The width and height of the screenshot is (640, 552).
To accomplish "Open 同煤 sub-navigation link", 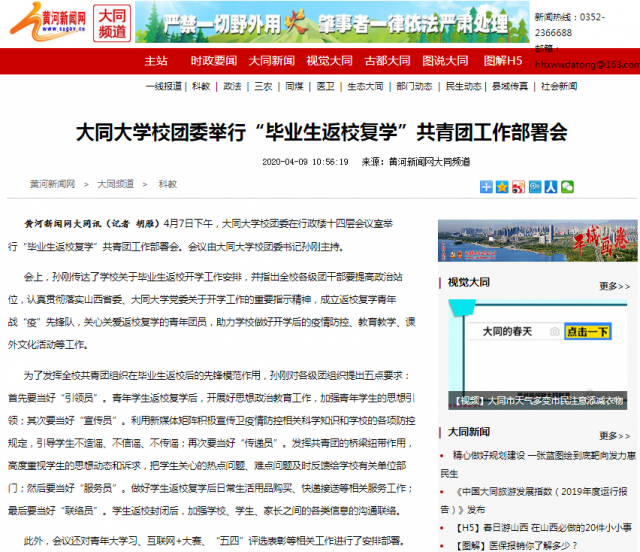I will tap(294, 86).
